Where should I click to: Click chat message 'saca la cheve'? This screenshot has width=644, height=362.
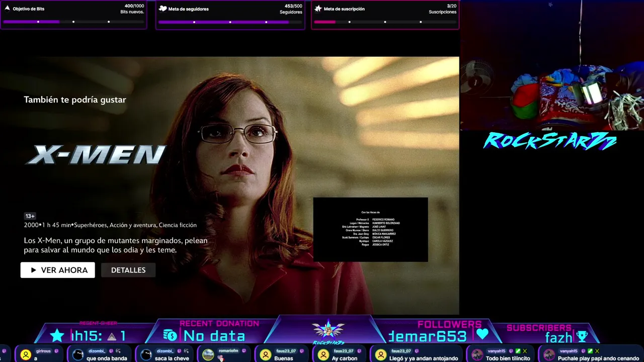(172, 358)
